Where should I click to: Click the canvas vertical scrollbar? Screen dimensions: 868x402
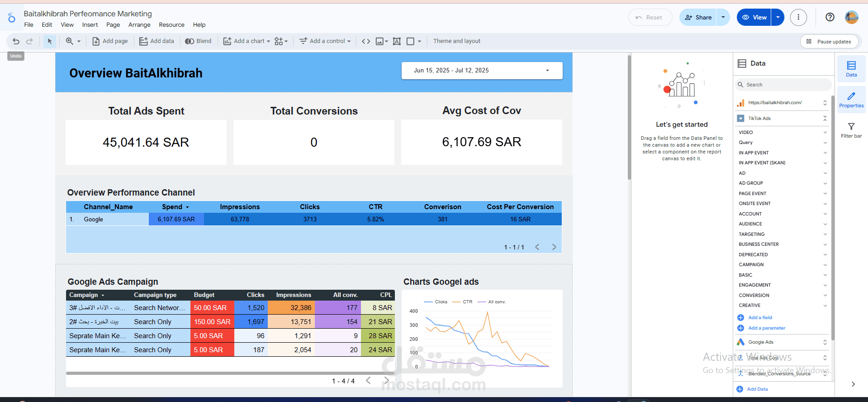click(629, 118)
